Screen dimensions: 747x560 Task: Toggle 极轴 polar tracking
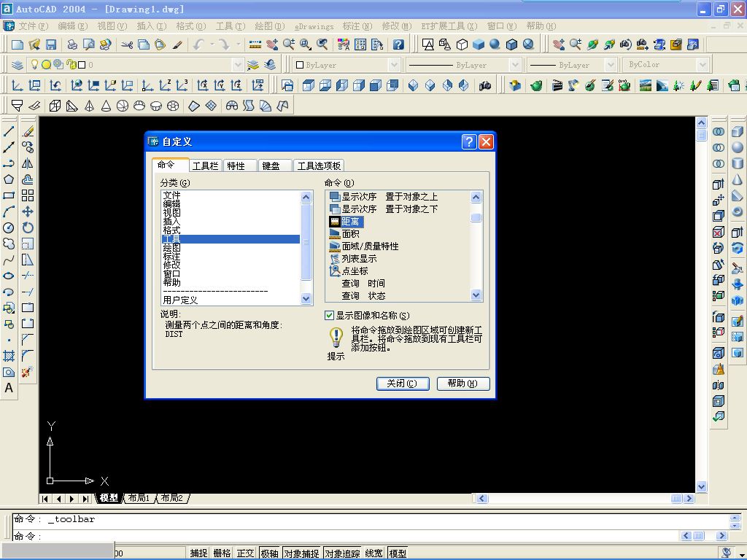tap(269, 553)
